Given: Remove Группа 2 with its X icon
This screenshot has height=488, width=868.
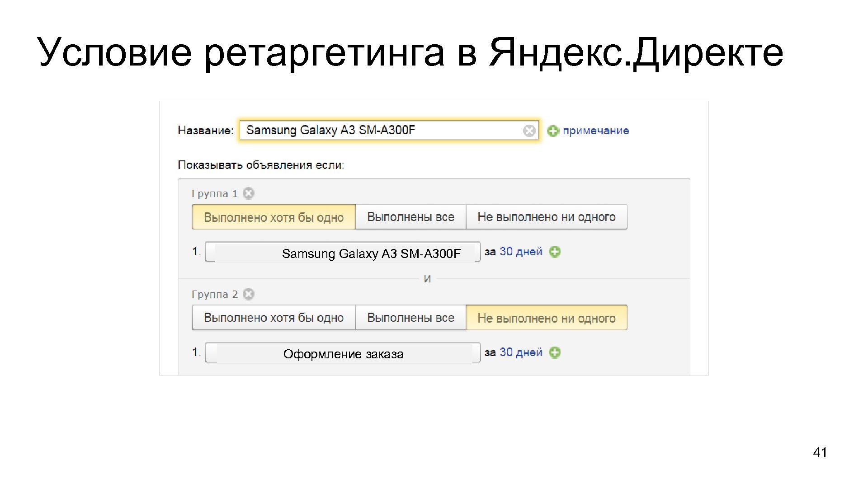Looking at the screenshot, I should tap(249, 294).
